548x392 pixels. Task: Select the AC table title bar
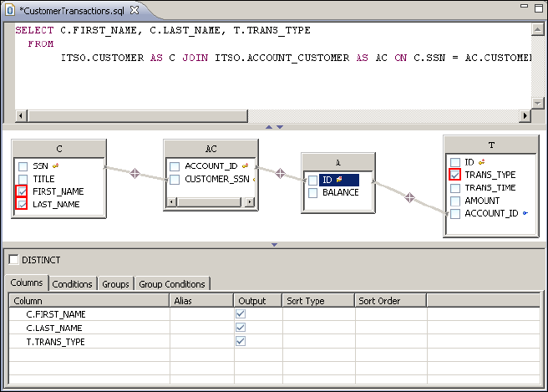click(211, 149)
